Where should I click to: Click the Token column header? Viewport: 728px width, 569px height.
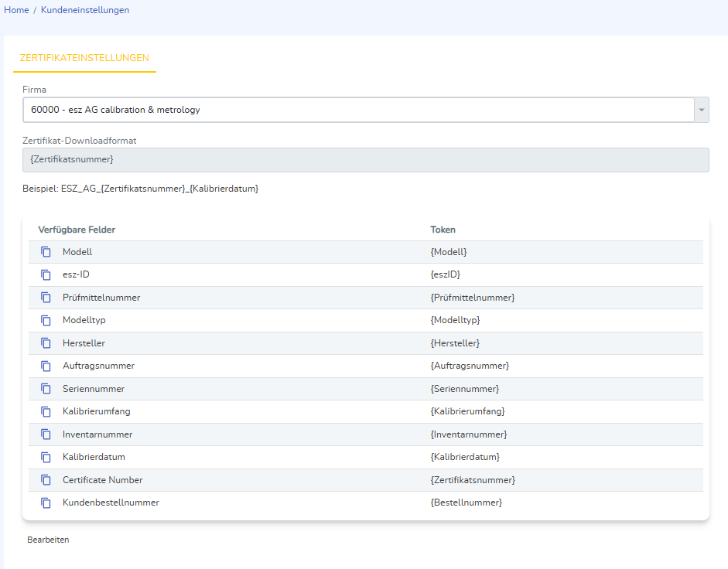(x=443, y=230)
